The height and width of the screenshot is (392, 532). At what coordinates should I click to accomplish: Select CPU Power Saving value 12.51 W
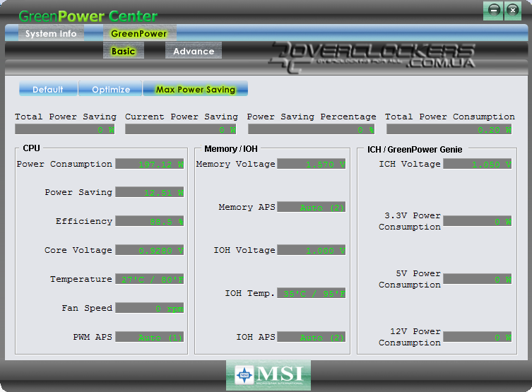pos(149,193)
